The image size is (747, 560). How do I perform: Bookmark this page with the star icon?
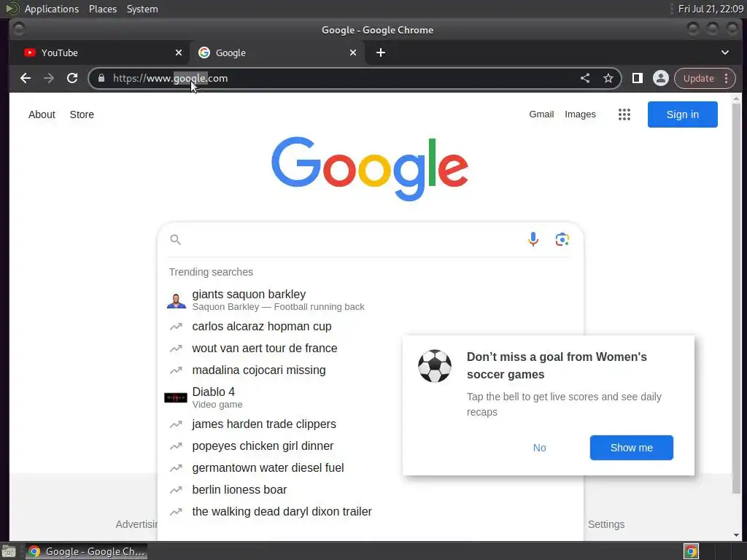tap(608, 78)
